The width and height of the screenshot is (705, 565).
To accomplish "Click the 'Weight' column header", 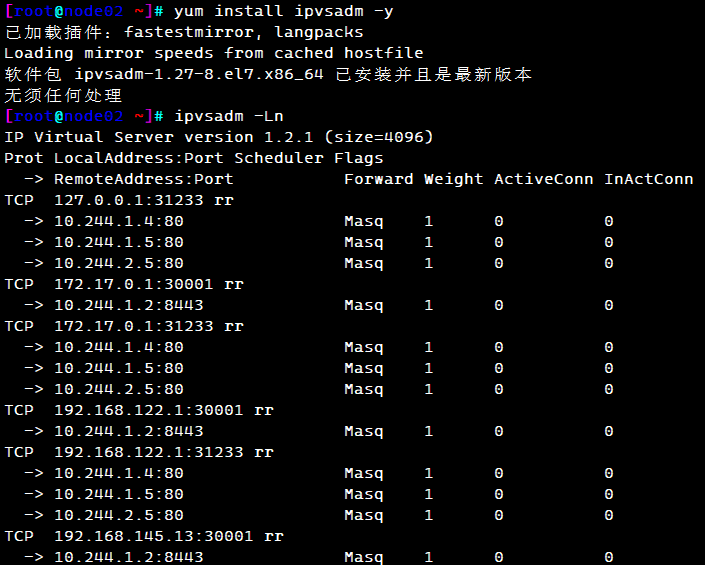I will [x=454, y=179].
